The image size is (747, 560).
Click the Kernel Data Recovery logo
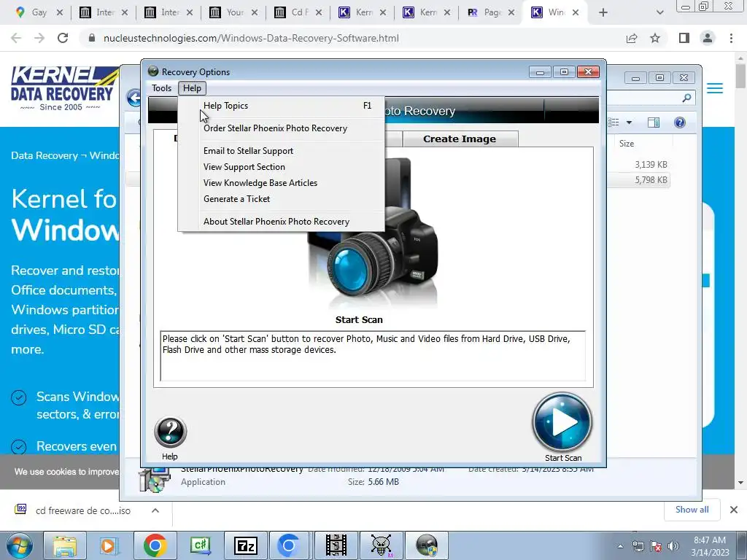65,88
